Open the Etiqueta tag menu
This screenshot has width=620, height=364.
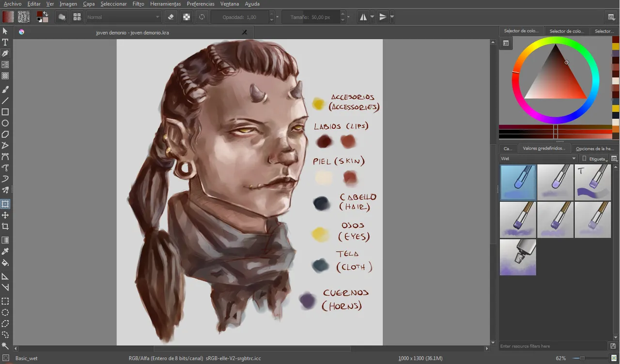coord(594,158)
